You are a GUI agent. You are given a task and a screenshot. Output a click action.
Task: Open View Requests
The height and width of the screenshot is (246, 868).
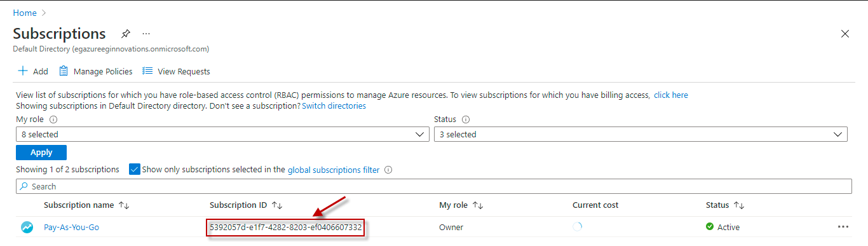point(176,71)
